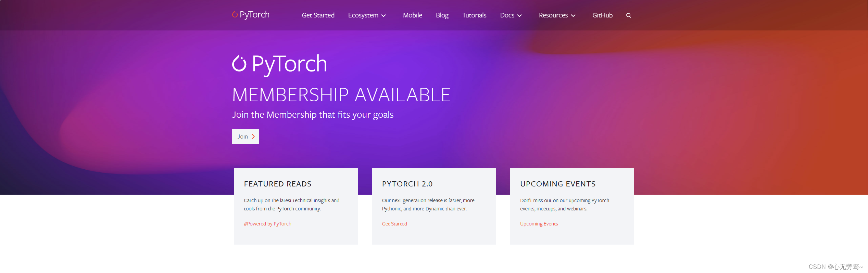Viewport: 868px width, 273px height.
Task: Expand the Docs dropdown
Action: click(x=511, y=15)
